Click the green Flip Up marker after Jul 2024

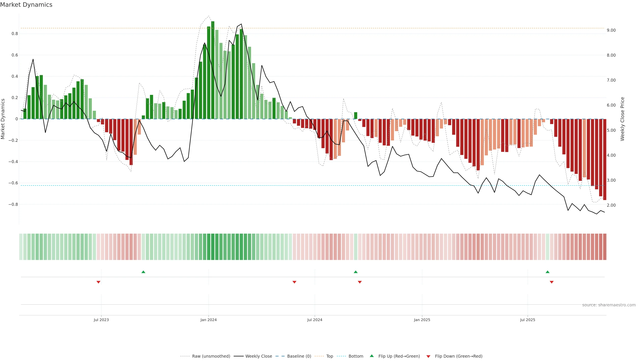(x=356, y=272)
